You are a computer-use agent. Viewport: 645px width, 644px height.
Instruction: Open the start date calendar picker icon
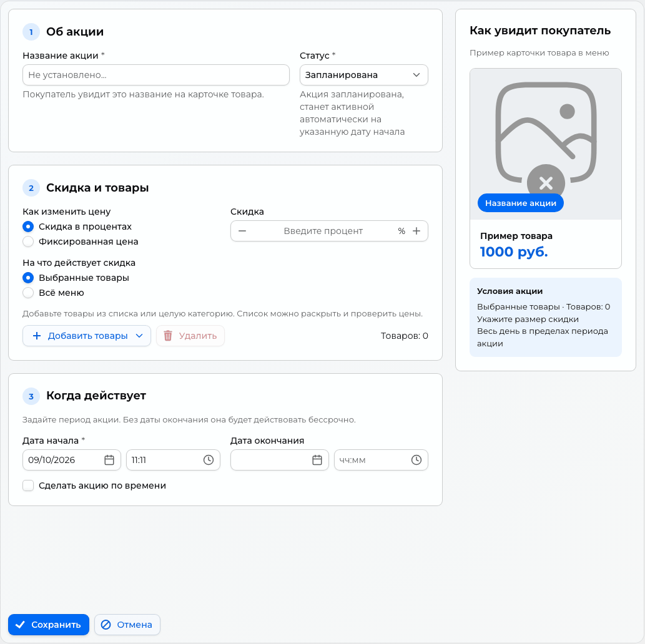tap(109, 460)
